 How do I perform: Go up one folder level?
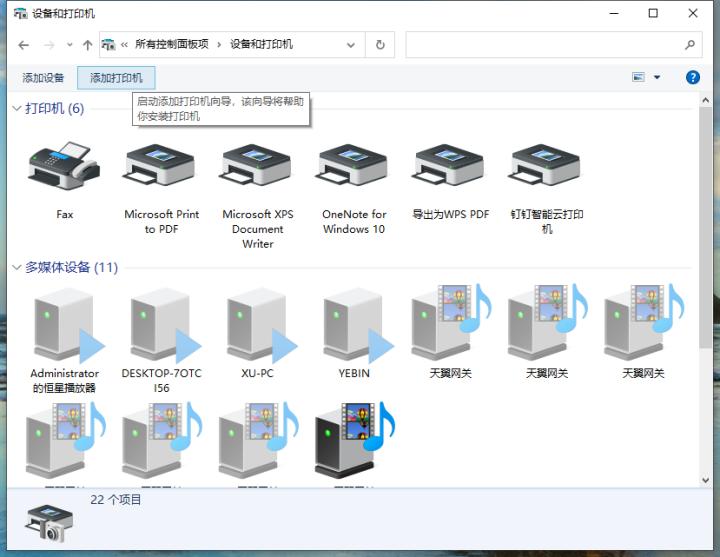click(87, 45)
